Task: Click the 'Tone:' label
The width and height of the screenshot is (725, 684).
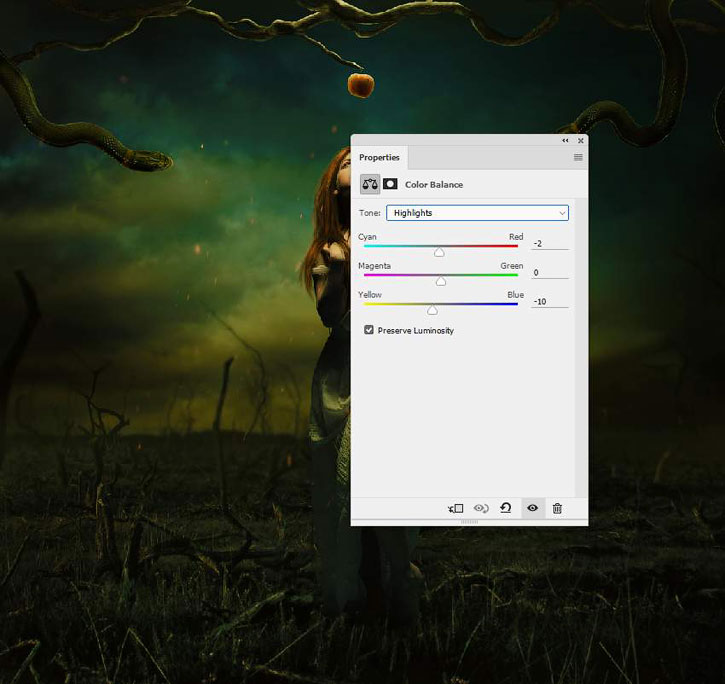Action: (369, 213)
